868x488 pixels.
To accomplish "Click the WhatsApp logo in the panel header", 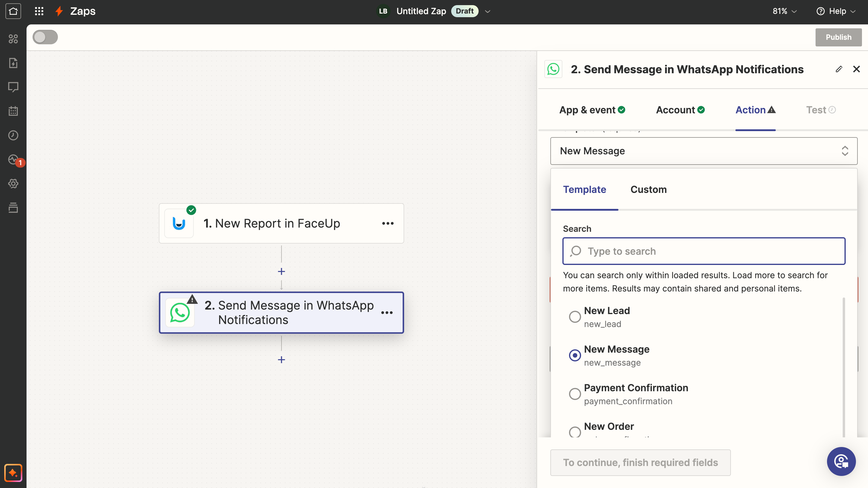I will pos(553,69).
